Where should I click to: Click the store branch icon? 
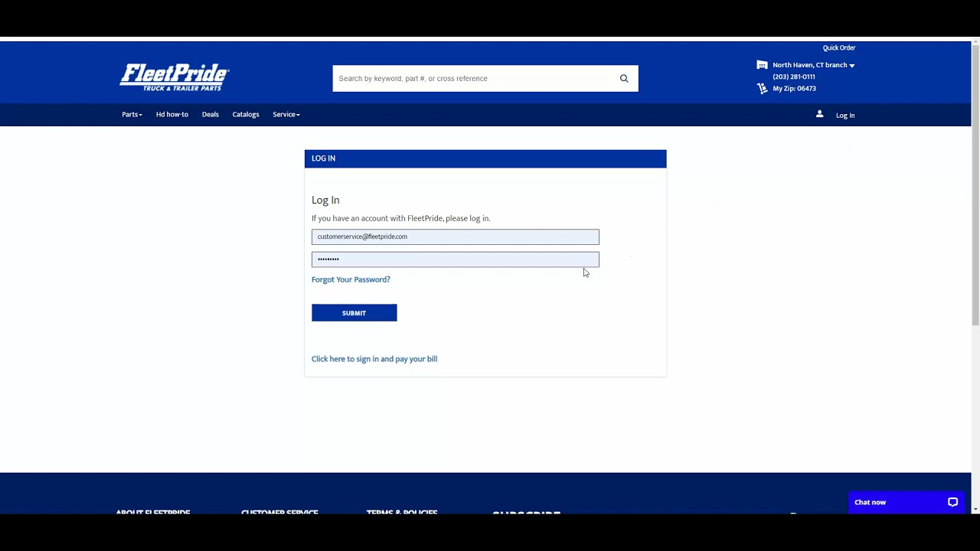click(762, 65)
